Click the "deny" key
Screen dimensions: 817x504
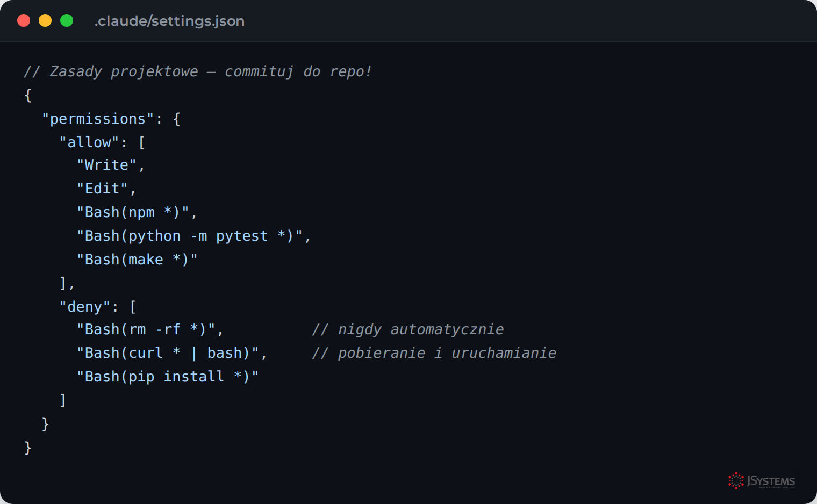pos(84,307)
